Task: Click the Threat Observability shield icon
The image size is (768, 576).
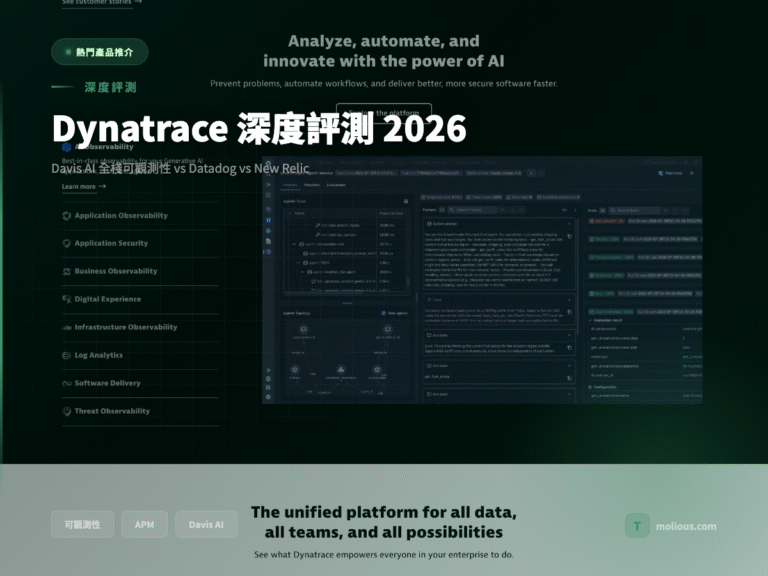Action: tap(67, 411)
